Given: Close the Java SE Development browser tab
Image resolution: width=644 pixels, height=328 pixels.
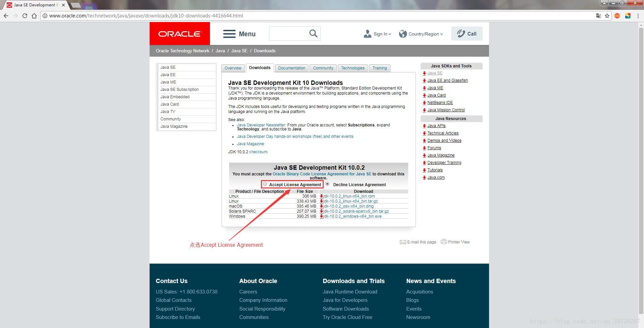Looking at the screenshot, I should tap(63, 5).
